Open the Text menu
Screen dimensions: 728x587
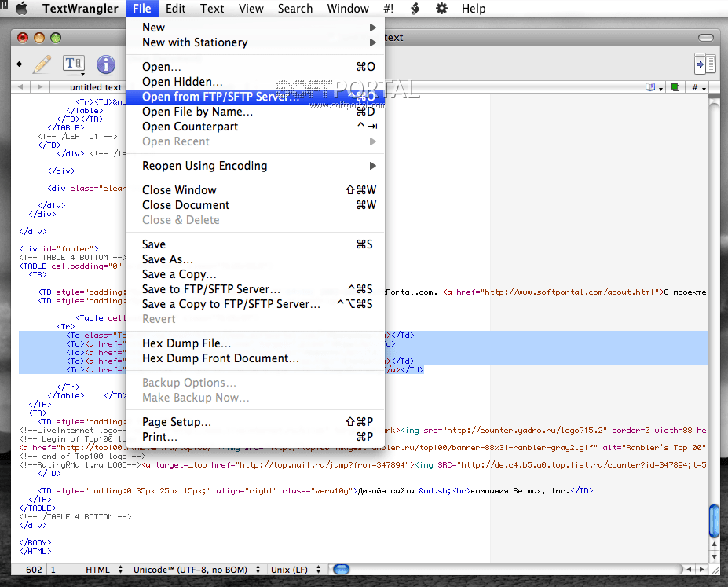[212, 9]
